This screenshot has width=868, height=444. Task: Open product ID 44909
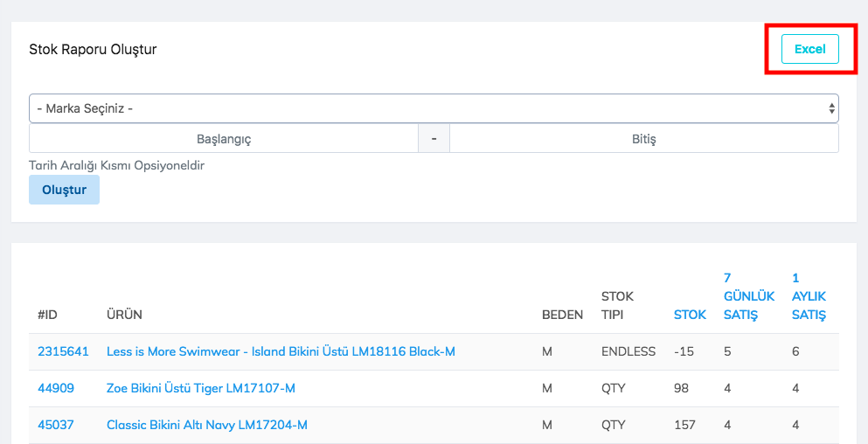tap(56, 388)
